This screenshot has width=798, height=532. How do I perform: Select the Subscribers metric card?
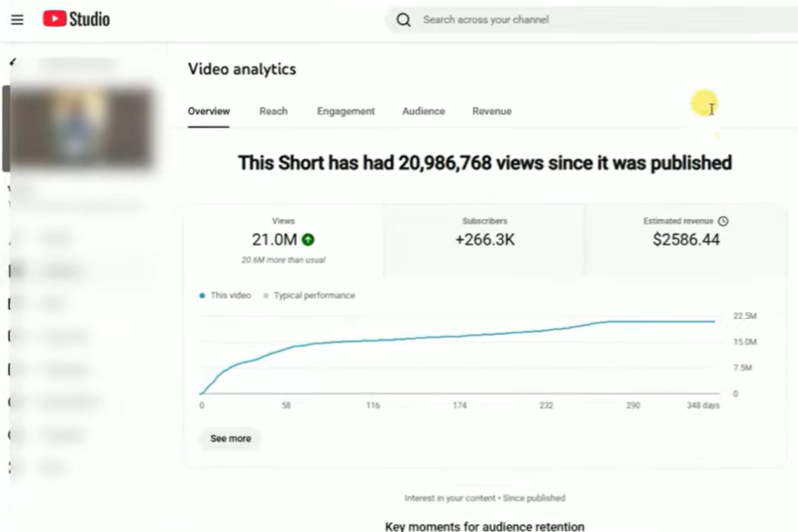[x=485, y=240]
